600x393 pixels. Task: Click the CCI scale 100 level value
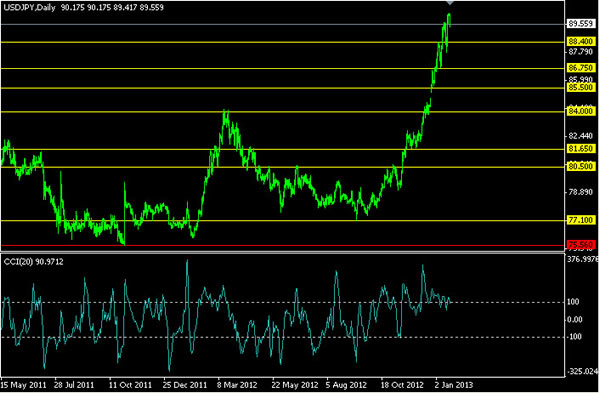pyautogui.click(x=573, y=302)
